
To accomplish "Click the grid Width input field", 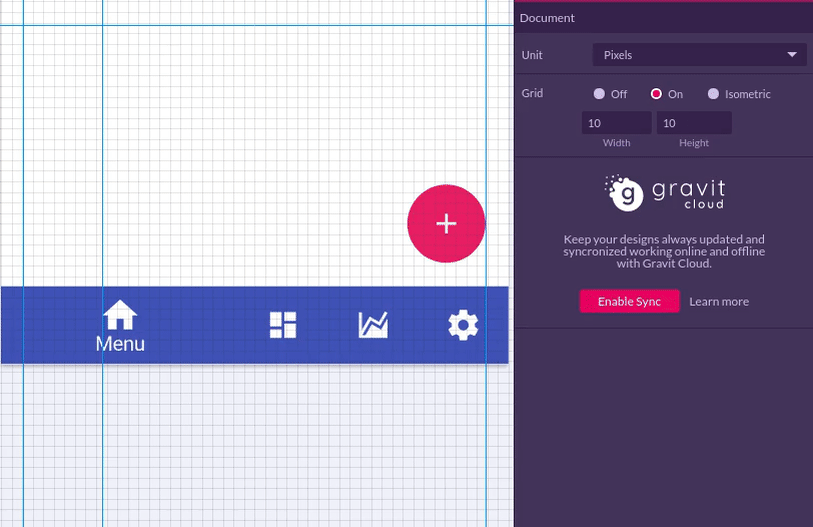I will pos(616,123).
